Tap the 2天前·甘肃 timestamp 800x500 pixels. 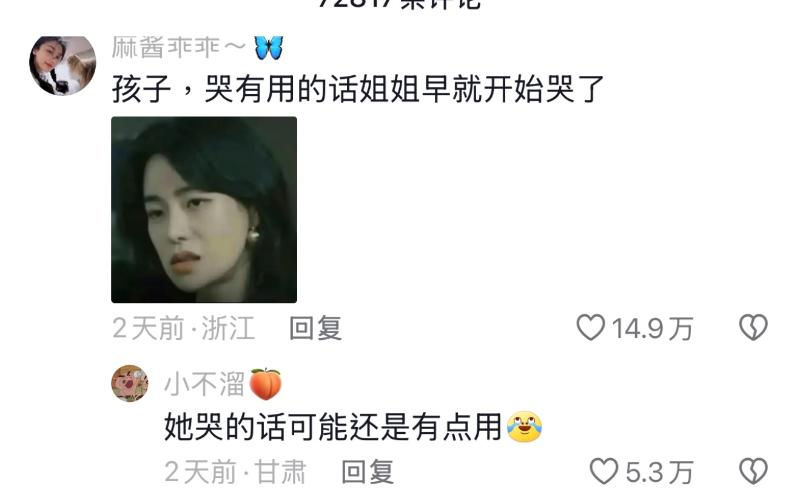click(x=235, y=471)
